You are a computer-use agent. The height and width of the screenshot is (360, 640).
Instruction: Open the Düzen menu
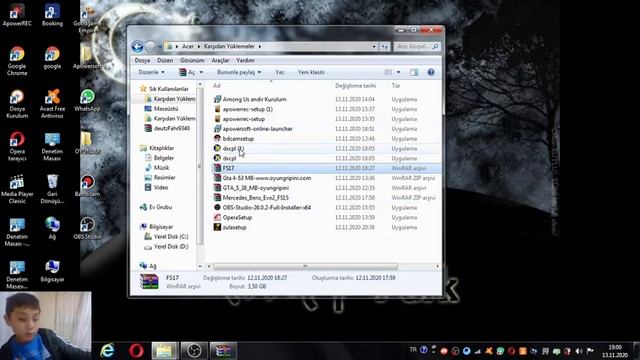(165, 60)
